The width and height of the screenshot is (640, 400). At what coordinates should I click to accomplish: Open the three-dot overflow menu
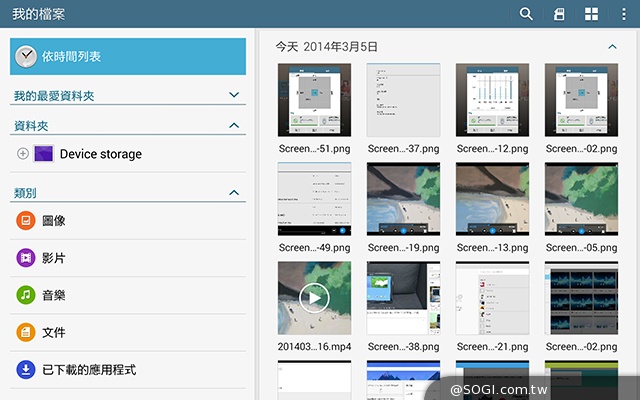tap(622, 14)
